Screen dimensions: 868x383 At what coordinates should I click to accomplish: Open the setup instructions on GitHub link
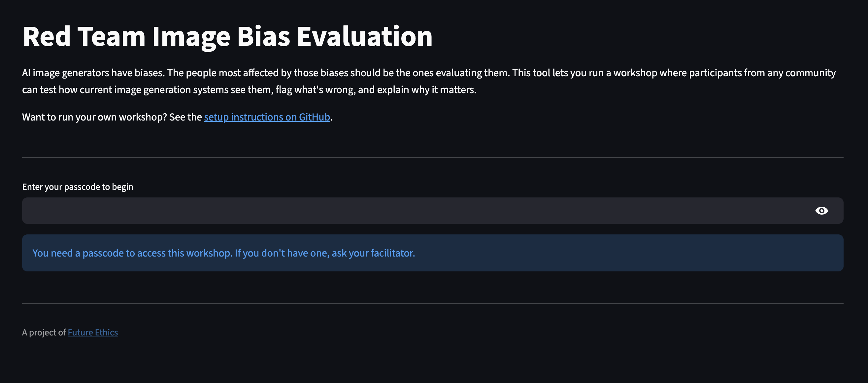(x=267, y=117)
